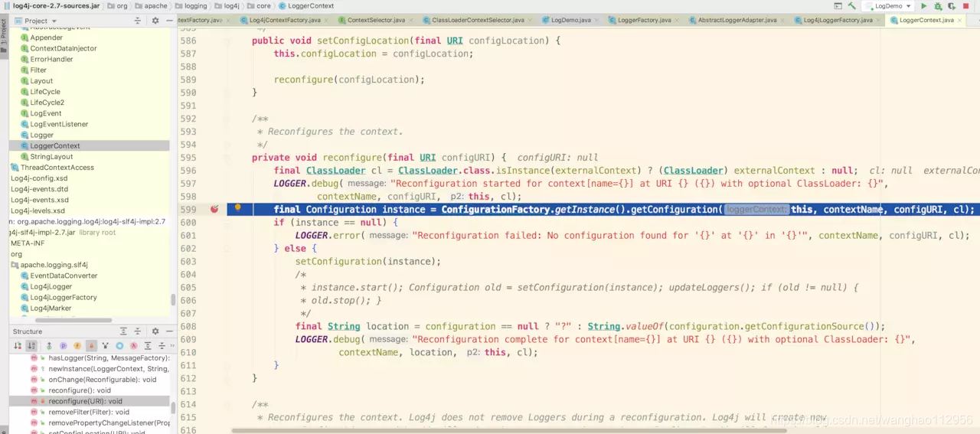Stop the running process with the red square
980x434 pixels.
965,5
